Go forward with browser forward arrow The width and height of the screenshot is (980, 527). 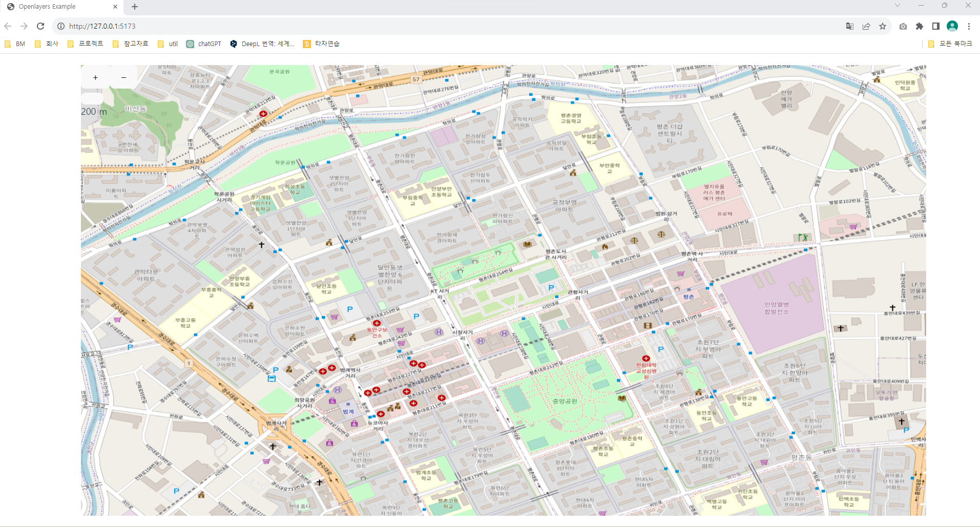coord(24,26)
